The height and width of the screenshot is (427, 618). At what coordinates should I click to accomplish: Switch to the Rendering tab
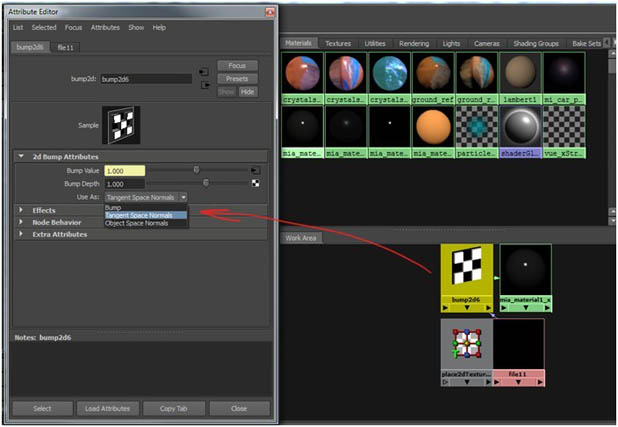pos(414,43)
